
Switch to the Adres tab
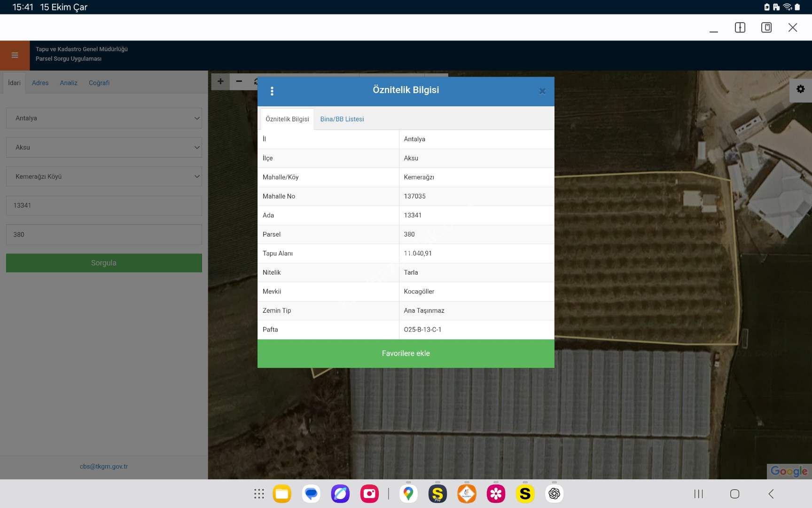click(x=40, y=83)
